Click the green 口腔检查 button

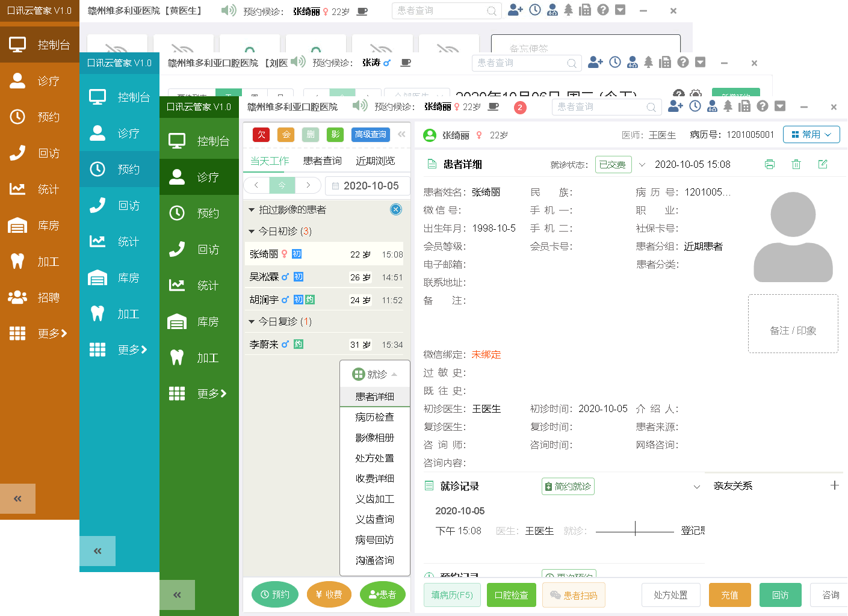pyautogui.click(x=511, y=595)
